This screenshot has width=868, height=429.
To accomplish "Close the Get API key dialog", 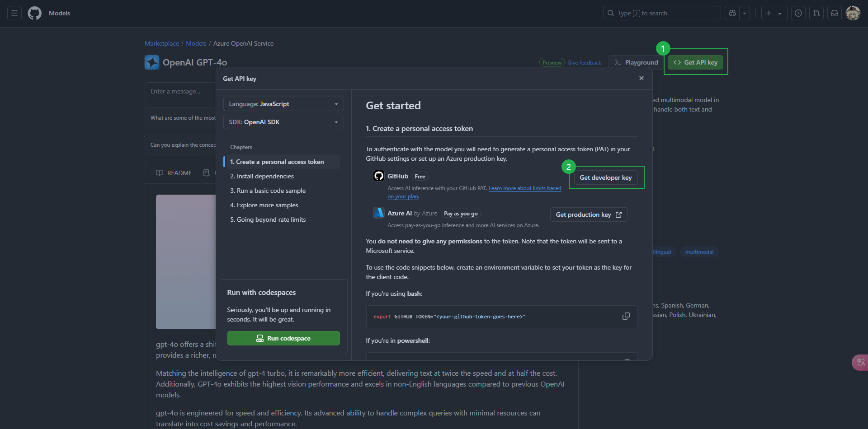I will coord(641,78).
